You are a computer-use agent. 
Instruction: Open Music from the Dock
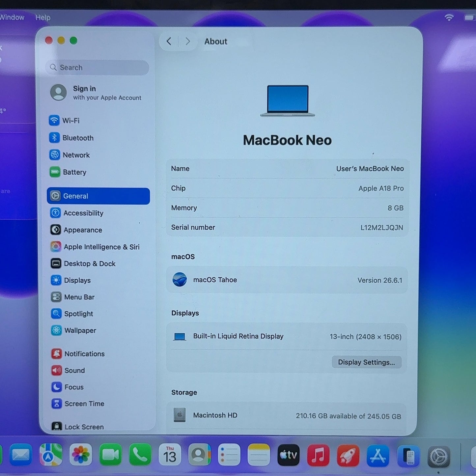318,456
